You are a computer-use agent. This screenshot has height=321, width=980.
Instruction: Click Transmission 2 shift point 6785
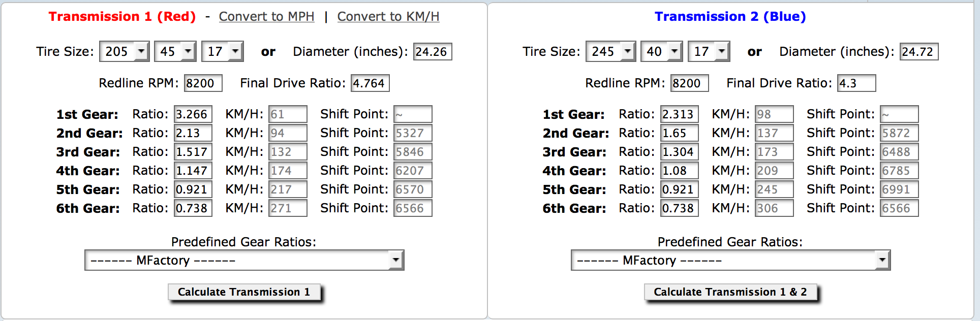(899, 171)
